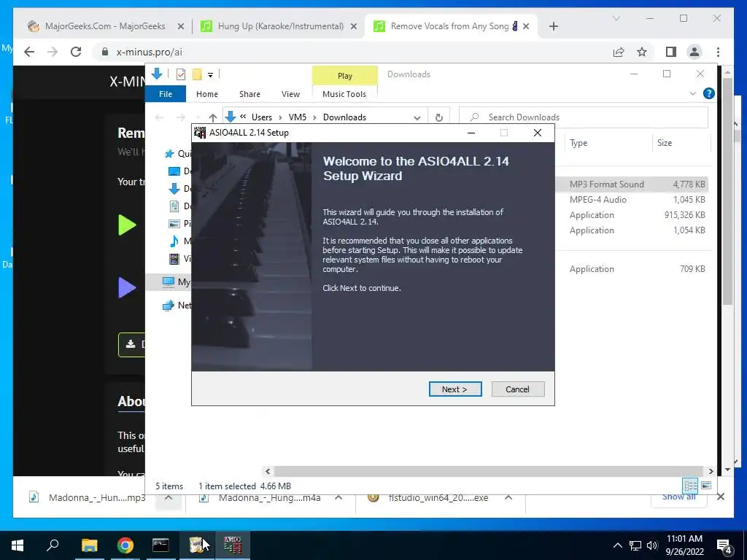Select the MPEG-4 Audio file row

(x=632, y=200)
